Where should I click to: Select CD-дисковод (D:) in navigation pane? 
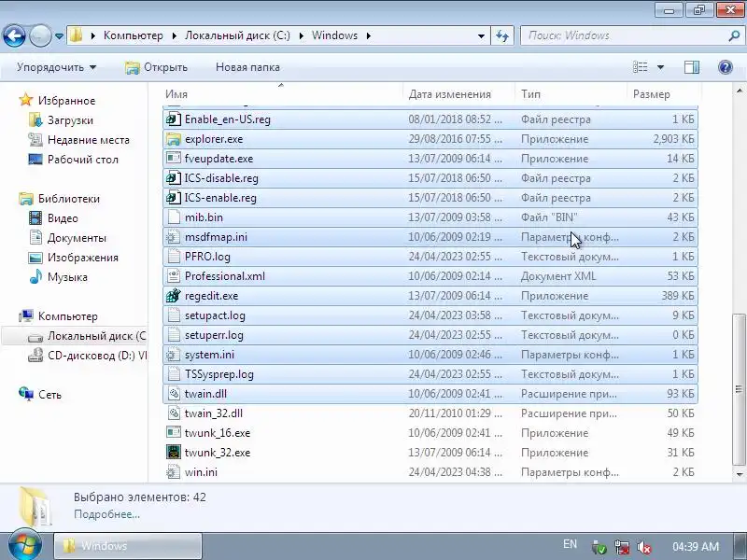pos(97,356)
